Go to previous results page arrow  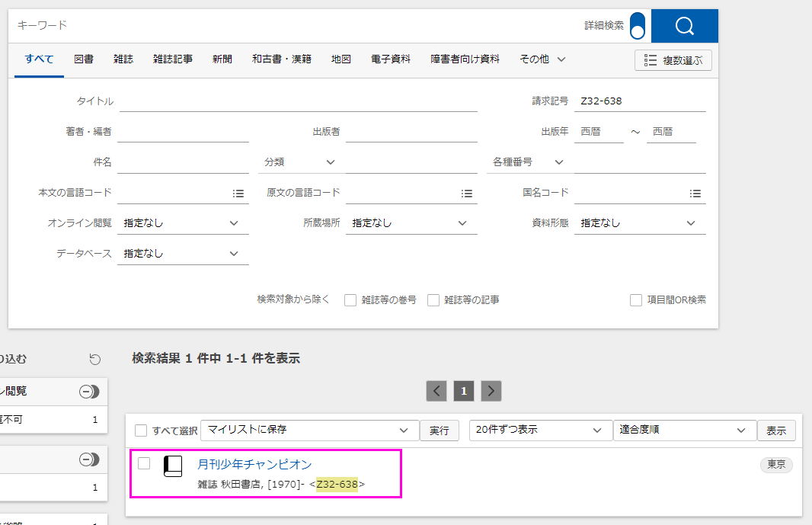pos(436,391)
